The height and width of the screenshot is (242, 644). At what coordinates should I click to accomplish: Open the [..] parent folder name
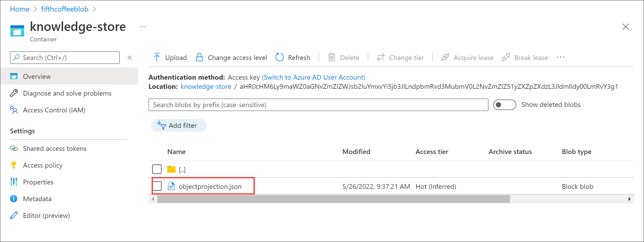[x=182, y=170]
